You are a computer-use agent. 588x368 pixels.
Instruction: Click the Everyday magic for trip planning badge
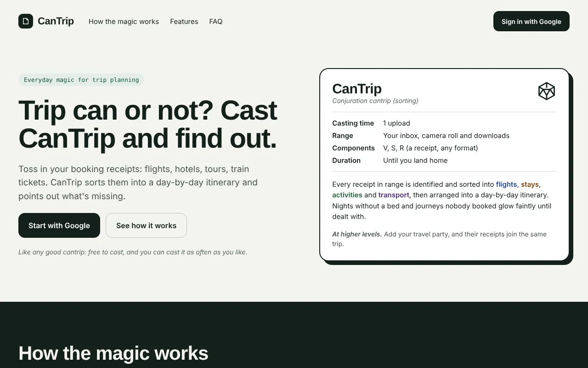click(x=81, y=80)
